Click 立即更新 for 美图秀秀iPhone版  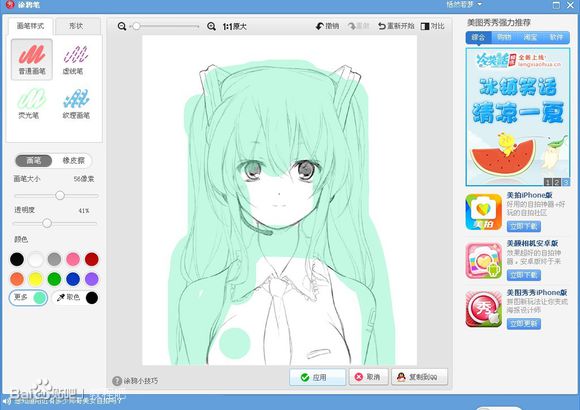pos(523,324)
